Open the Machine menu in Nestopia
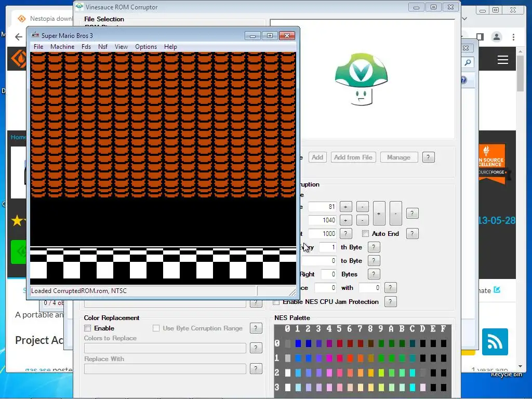 tap(62, 46)
